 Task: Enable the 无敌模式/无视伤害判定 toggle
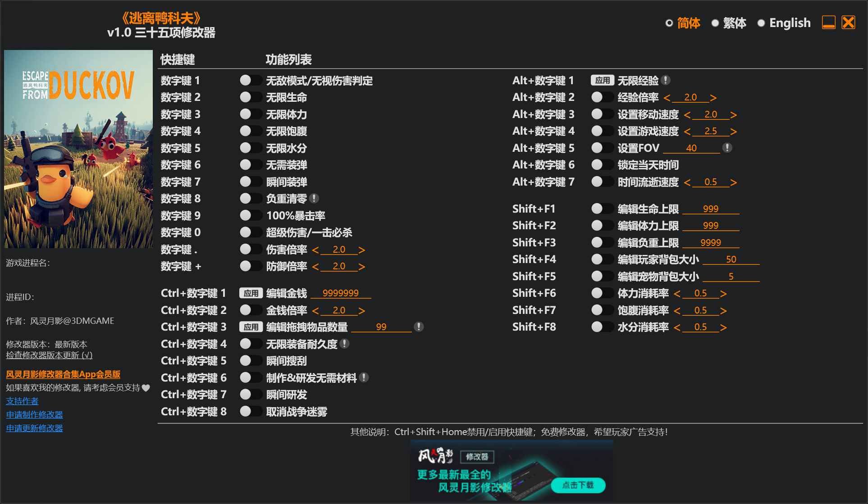point(251,80)
